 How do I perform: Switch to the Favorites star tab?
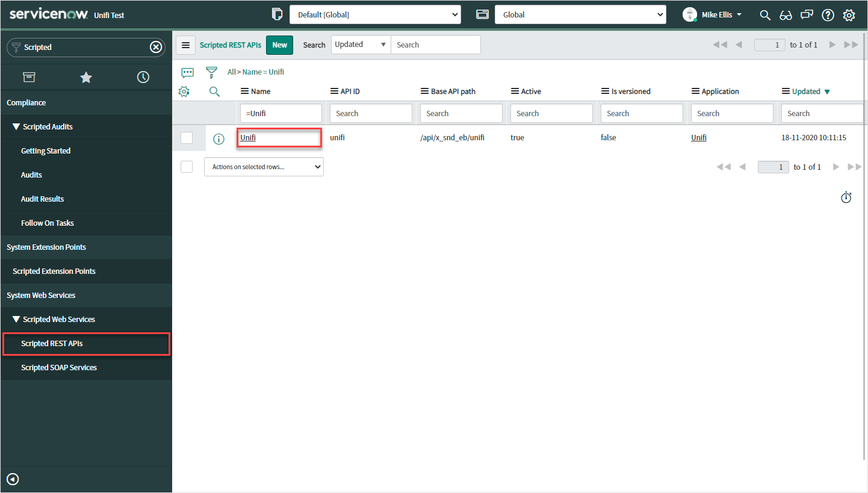[x=85, y=77]
